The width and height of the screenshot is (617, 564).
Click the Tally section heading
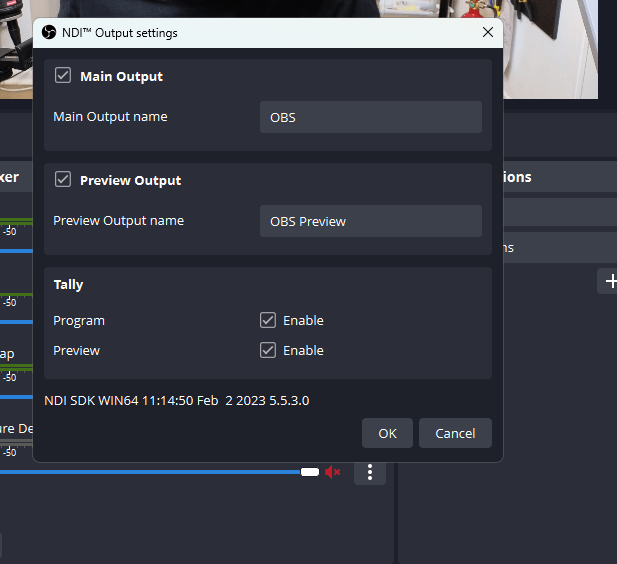[x=68, y=285]
